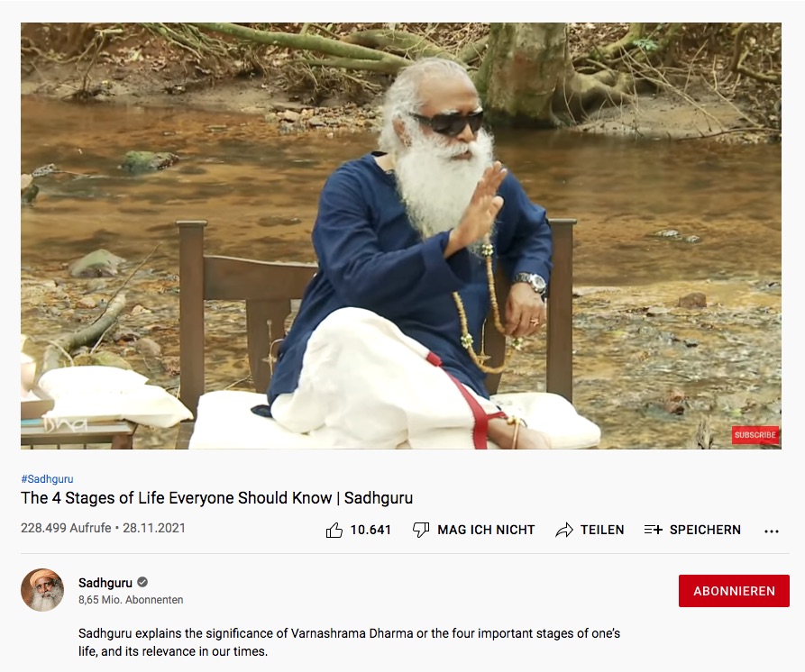805x672 pixels.
Task: Expand the video description text
Action: point(349,642)
